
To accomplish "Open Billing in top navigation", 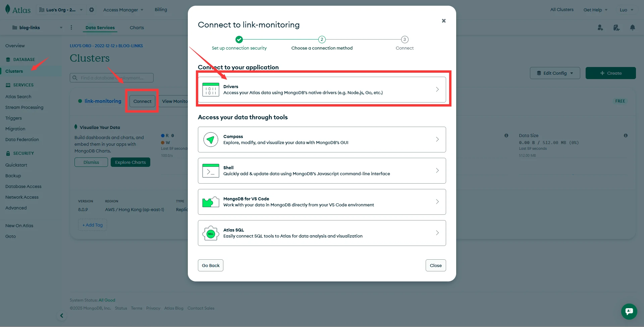I will [x=161, y=10].
